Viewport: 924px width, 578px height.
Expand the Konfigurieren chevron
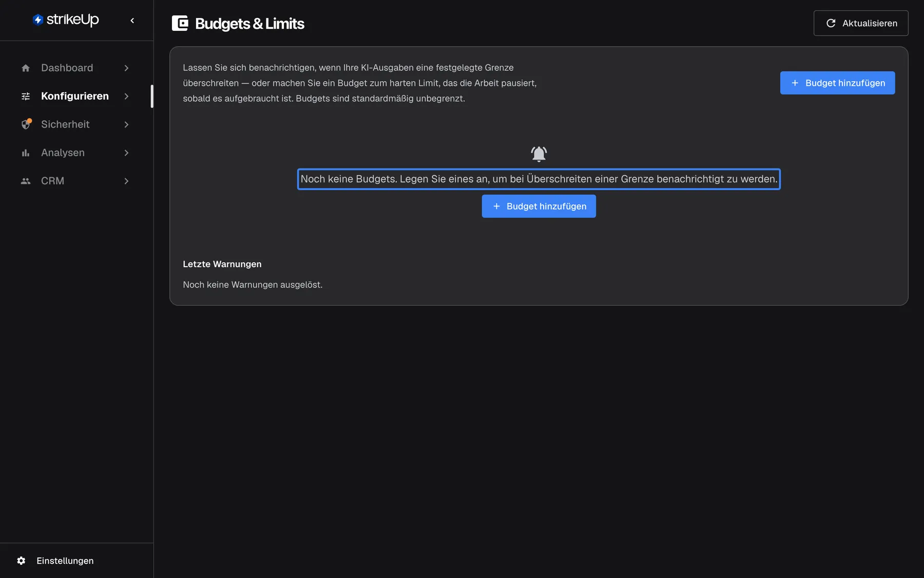(x=126, y=96)
